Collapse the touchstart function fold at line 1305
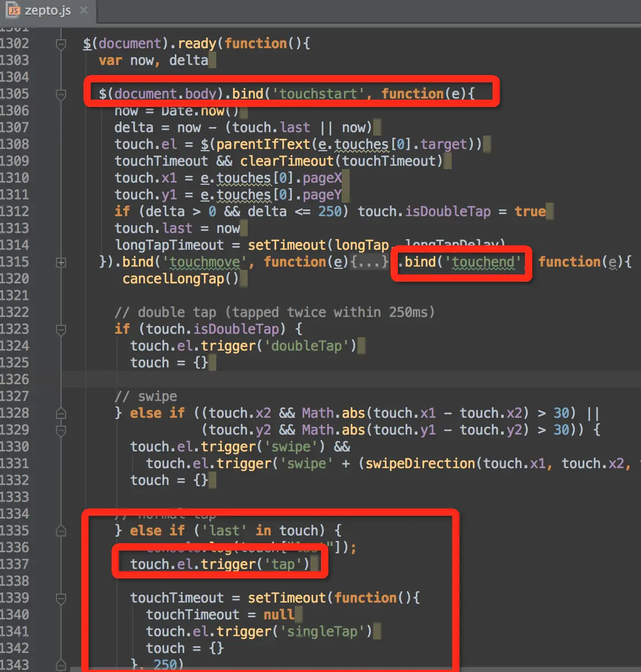The width and height of the screenshot is (641, 672). pyautogui.click(x=61, y=95)
